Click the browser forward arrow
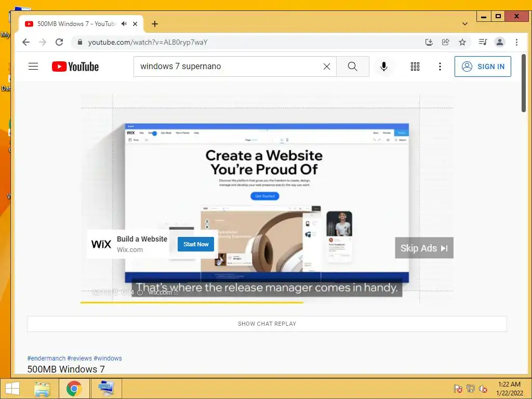Screen dimensions: 532x399 (43, 42)
